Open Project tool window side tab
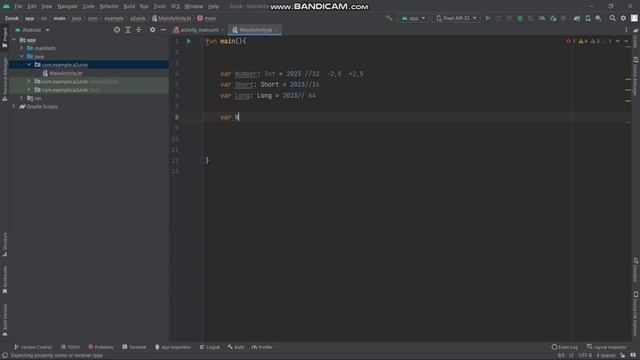This screenshot has height=360, width=640. click(x=4, y=38)
